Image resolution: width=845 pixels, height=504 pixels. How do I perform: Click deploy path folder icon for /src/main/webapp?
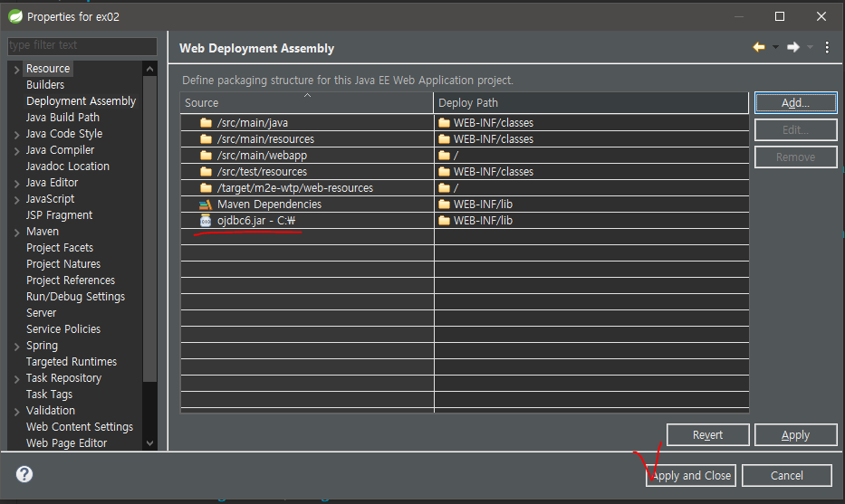[x=444, y=155]
